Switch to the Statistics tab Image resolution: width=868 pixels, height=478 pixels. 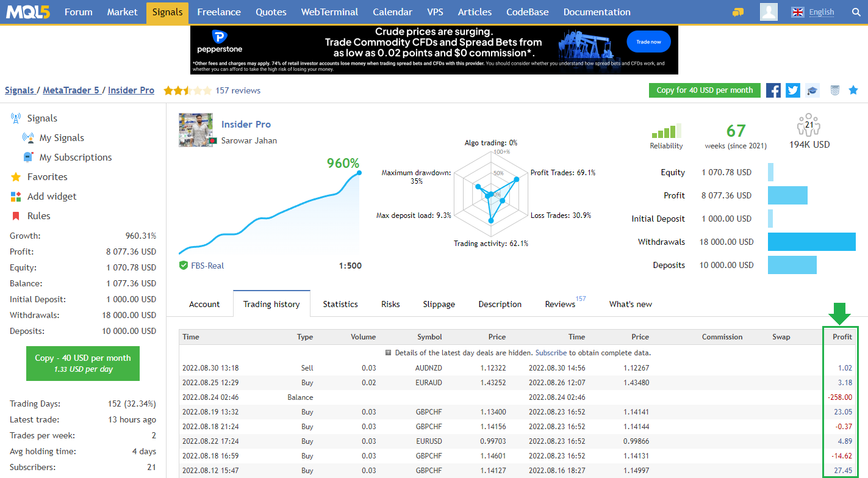[340, 304]
